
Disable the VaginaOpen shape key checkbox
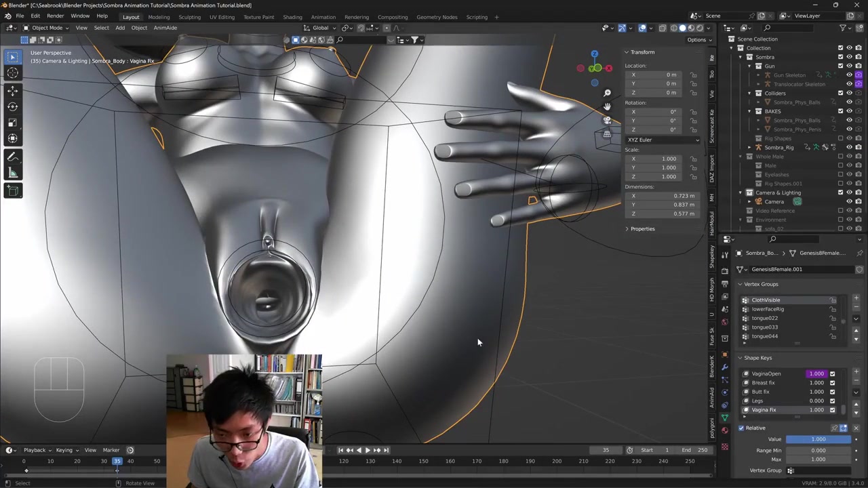(x=832, y=373)
